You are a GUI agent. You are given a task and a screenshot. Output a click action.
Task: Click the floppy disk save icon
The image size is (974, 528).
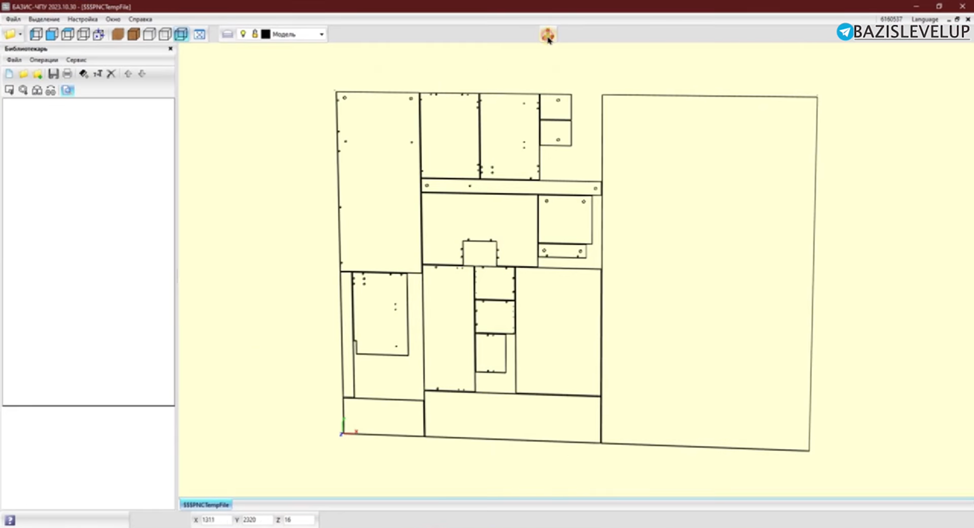point(53,74)
